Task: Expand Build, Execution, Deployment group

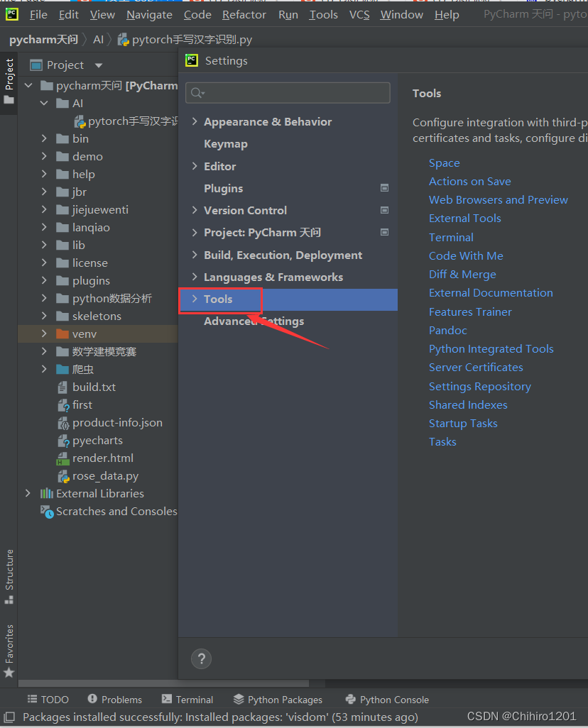Action: [195, 255]
